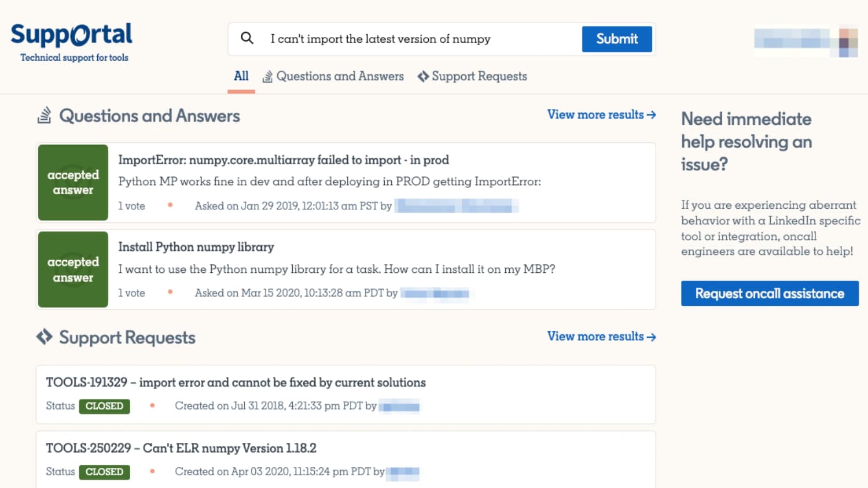Click author name on the ImportError question
The width and height of the screenshot is (868, 488).
pyautogui.click(x=457, y=206)
